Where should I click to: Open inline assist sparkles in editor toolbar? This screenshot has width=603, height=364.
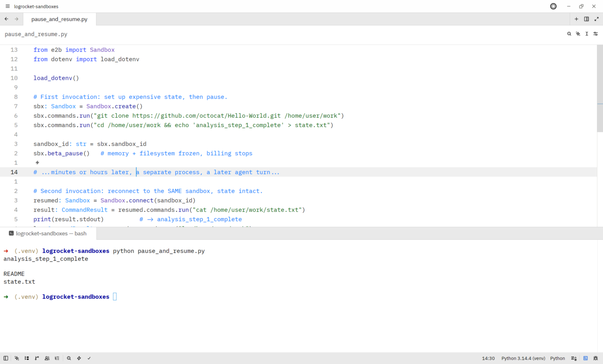578,34
